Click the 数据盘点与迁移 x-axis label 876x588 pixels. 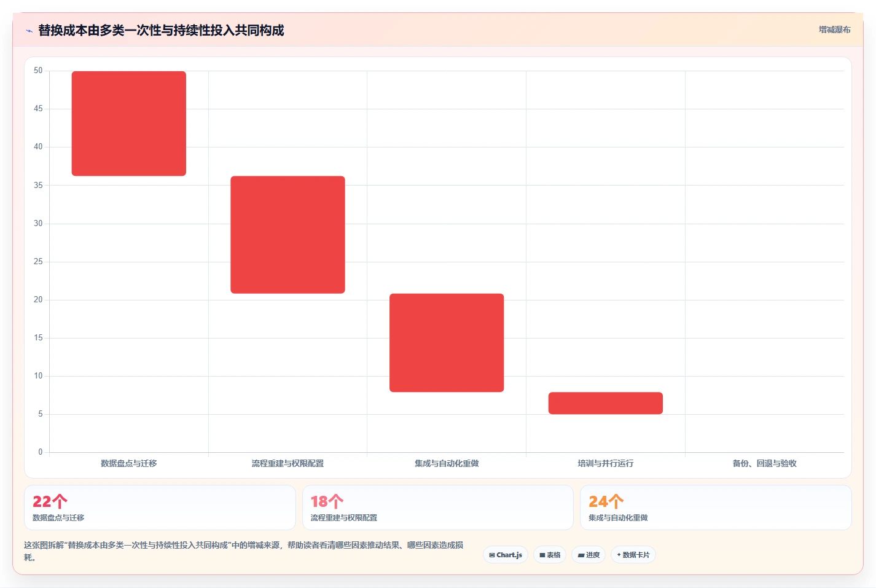(129, 463)
